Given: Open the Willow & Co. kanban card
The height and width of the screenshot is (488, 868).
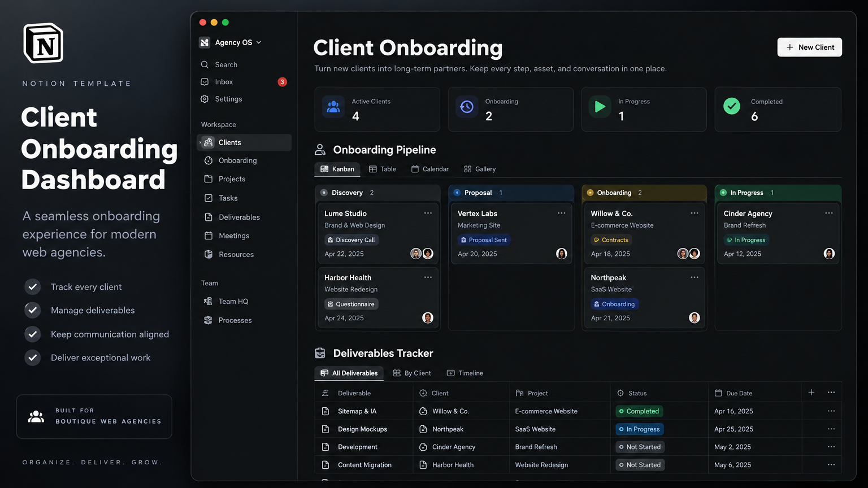Looking at the screenshot, I should (644, 233).
